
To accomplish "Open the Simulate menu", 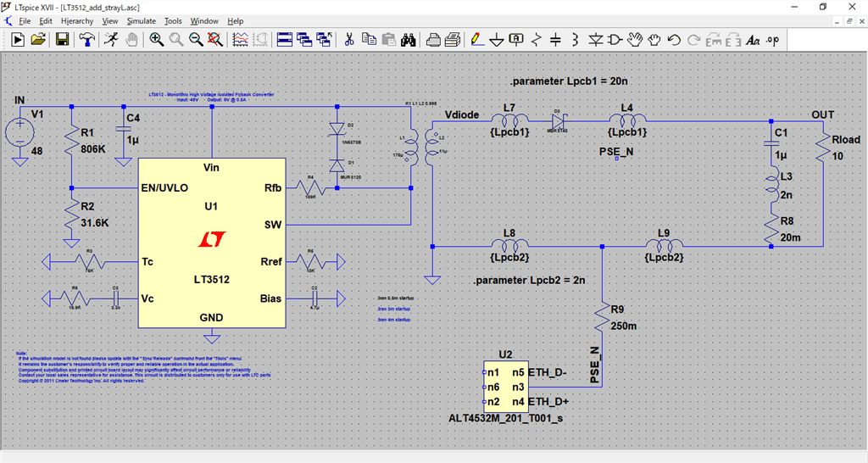I will click(141, 20).
